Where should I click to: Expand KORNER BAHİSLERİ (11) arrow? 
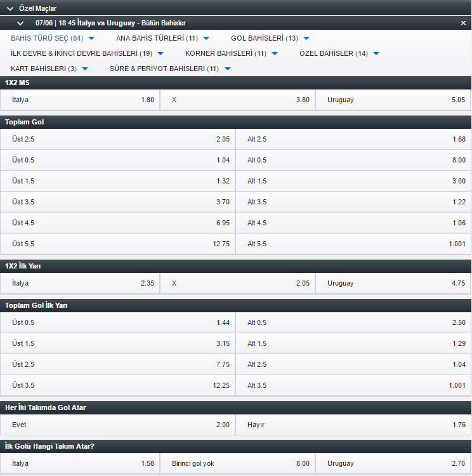tap(275, 54)
